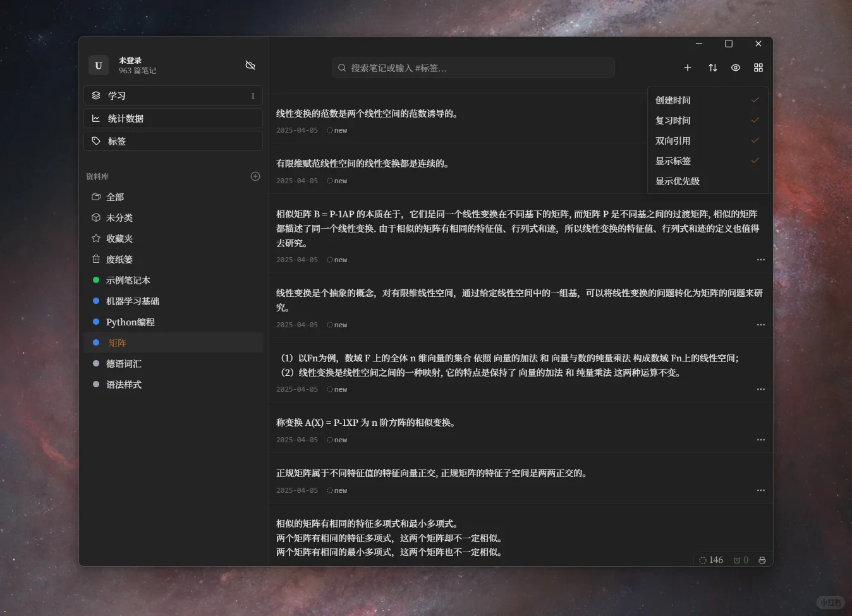Uncheck 双向引用 in the view menu
Viewport: 852px width, 616px height.
[673, 140]
